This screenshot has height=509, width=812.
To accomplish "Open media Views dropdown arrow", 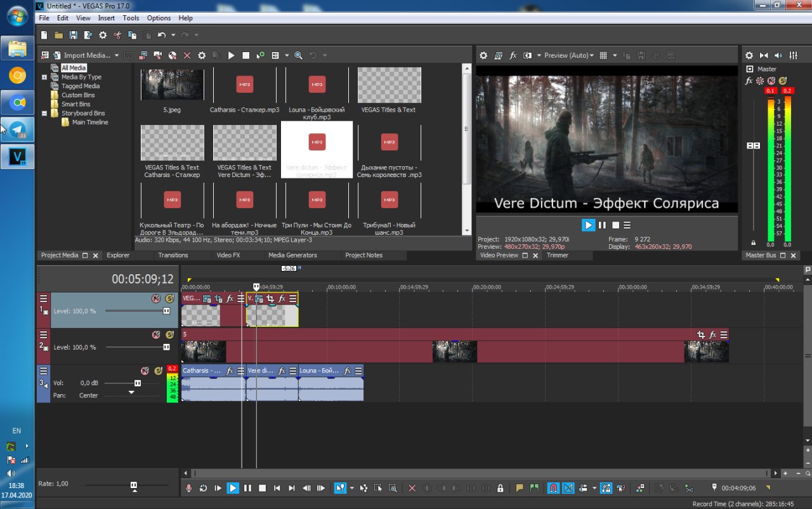I will 287,56.
